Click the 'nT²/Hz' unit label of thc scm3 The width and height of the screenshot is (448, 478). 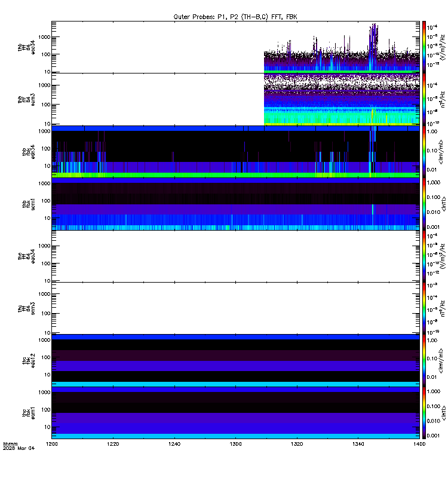443,308
